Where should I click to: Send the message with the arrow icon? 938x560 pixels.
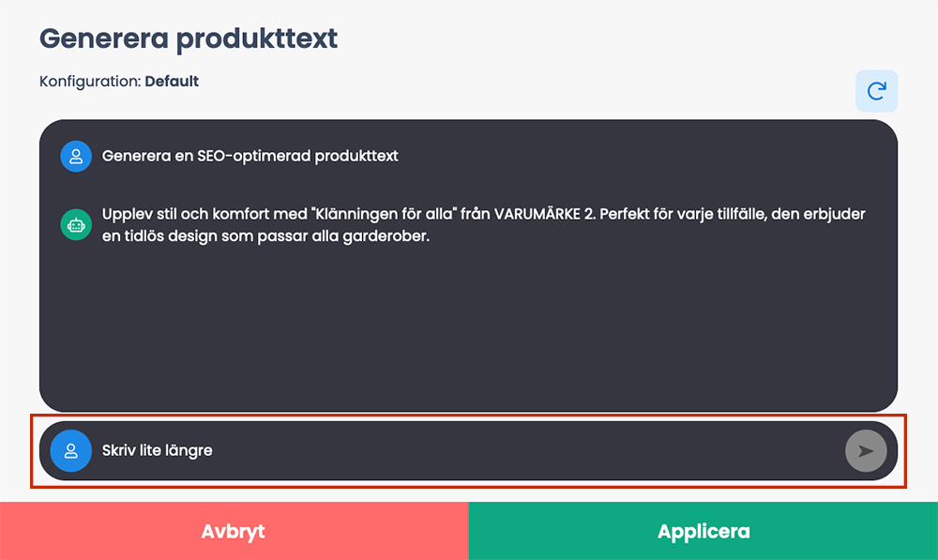pyautogui.click(x=866, y=451)
